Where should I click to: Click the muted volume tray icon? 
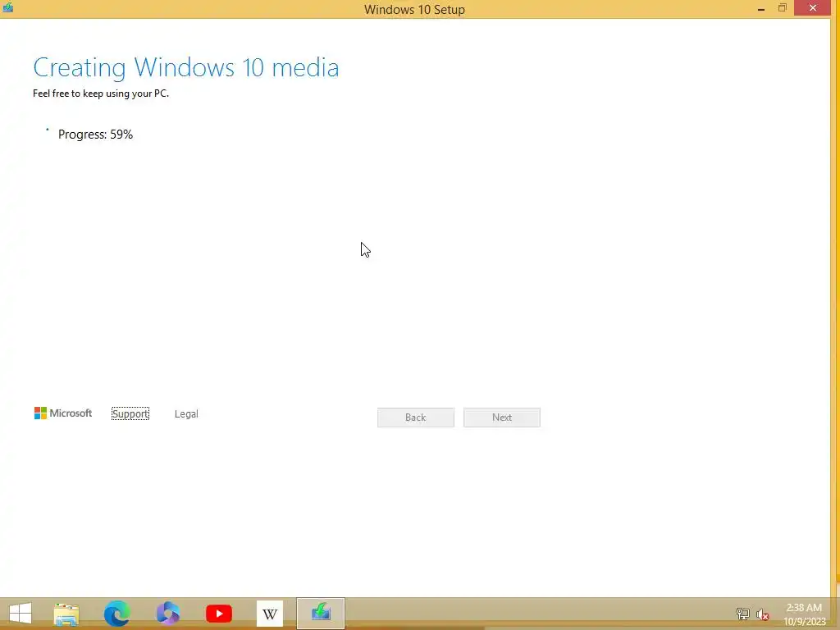click(762, 614)
